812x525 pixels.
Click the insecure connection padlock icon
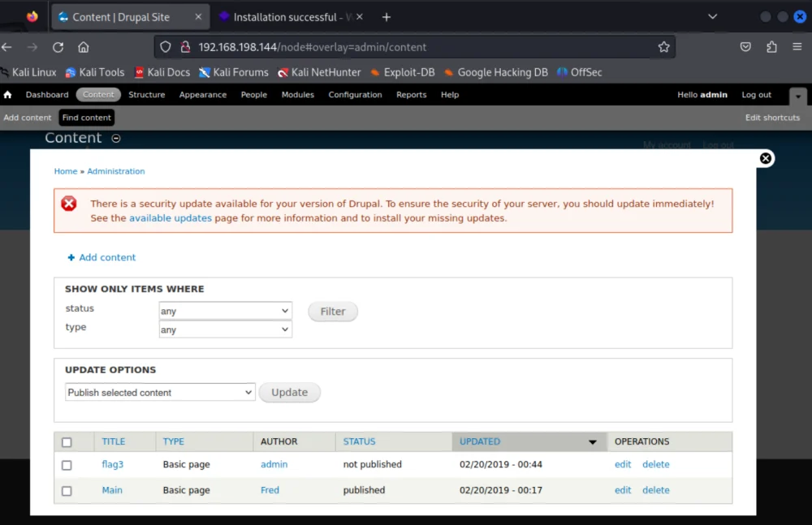(185, 47)
